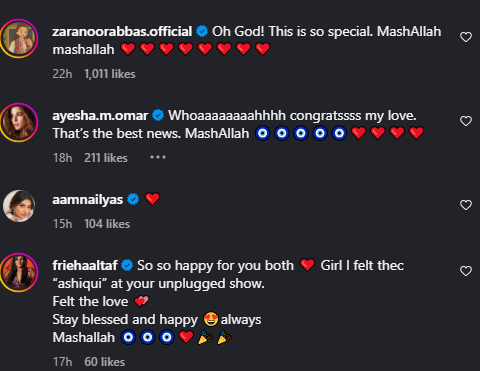This screenshot has width=480, height=371.
Task: Click ayesha.m.omar verified badge
Action: coord(158,115)
